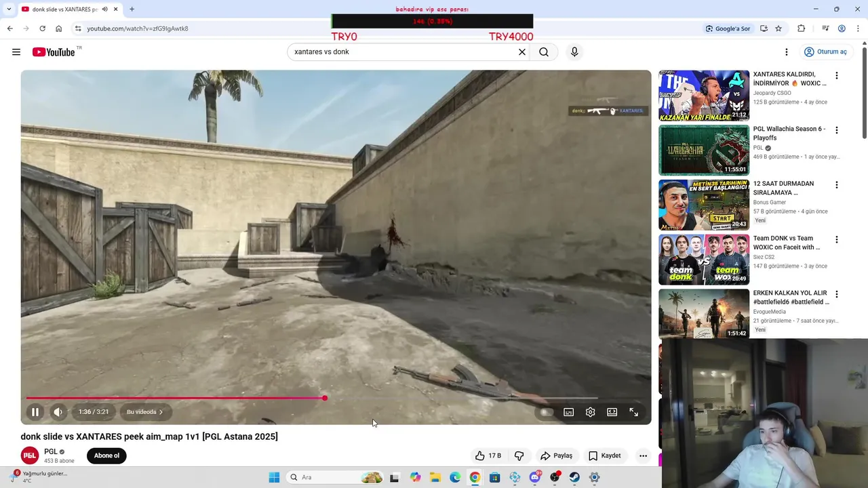Reload the current page
The image size is (868, 488).
point(42,28)
